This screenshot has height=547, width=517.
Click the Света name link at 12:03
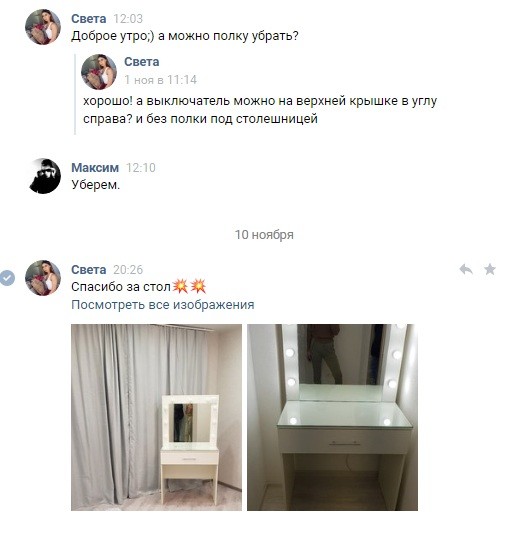89,18
